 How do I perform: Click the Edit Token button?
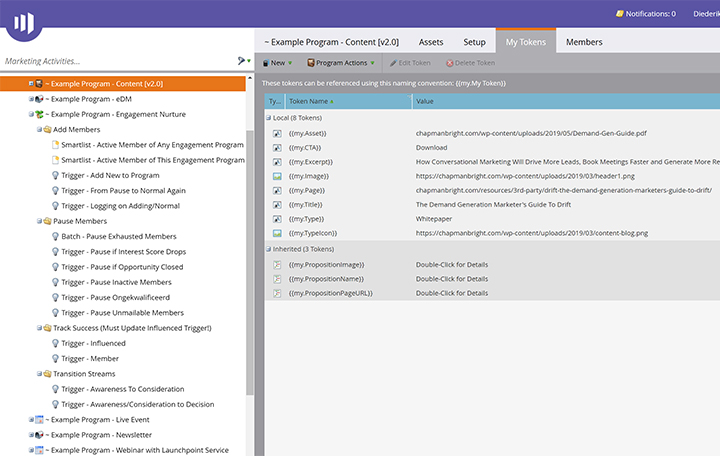click(410, 63)
